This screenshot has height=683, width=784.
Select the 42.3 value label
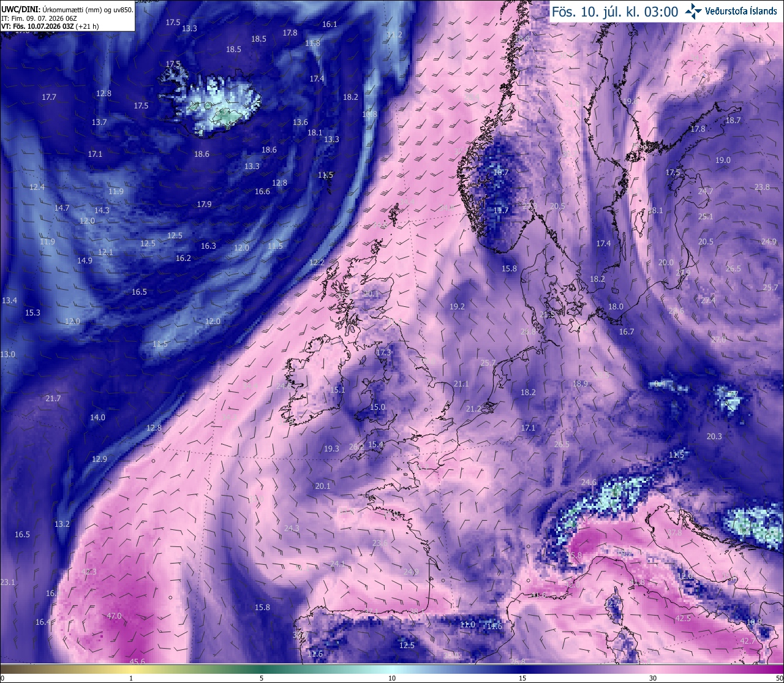click(89, 572)
